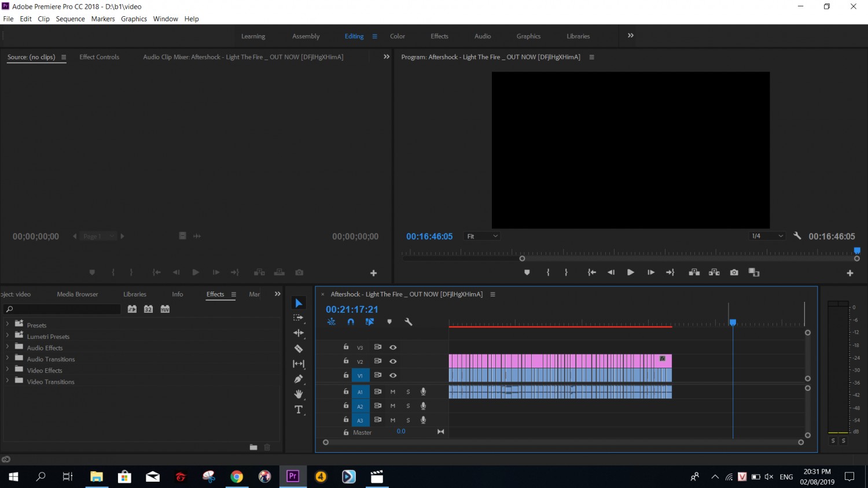Toggle lock on track V1
This screenshot has height=488, width=868.
coord(346,375)
